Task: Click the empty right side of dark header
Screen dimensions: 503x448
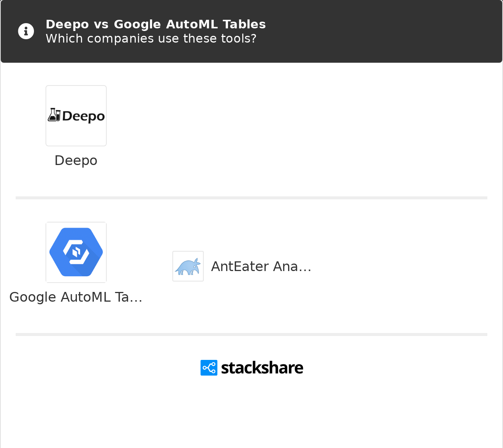Action: coord(392,31)
